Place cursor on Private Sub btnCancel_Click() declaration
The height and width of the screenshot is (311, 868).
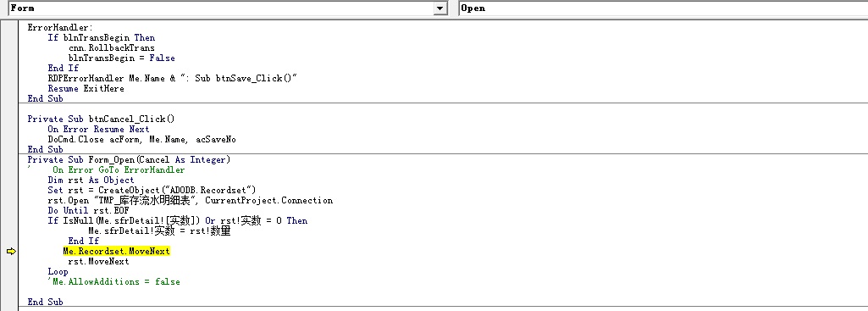(x=101, y=119)
